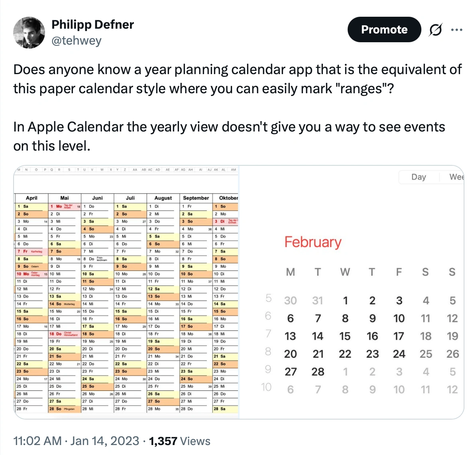Click the tweet text about year planning
Screen dimensions: 476x455
click(237, 79)
